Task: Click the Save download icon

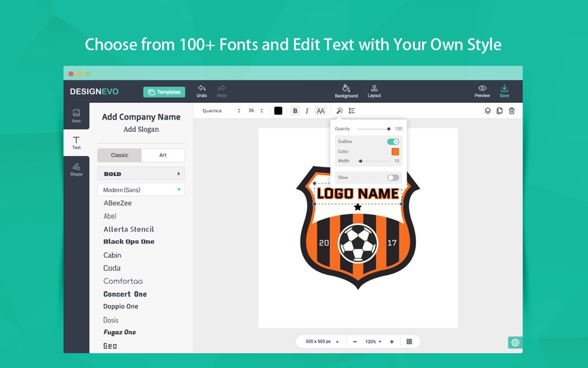Action: (504, 88)
